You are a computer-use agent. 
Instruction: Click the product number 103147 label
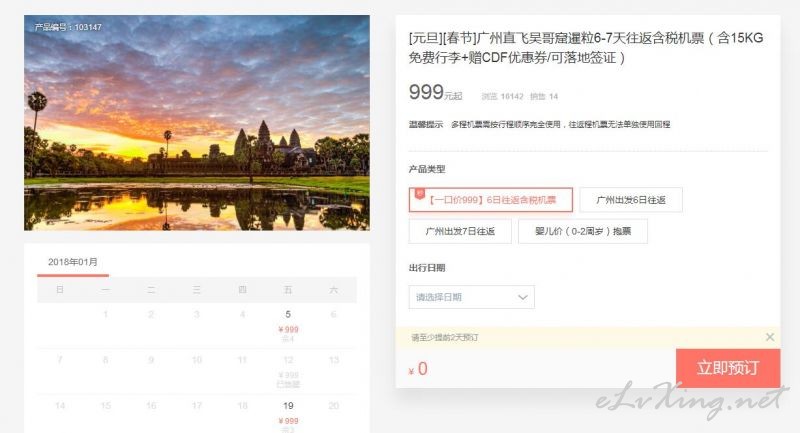pyautogui.click(x=68, y=27)
